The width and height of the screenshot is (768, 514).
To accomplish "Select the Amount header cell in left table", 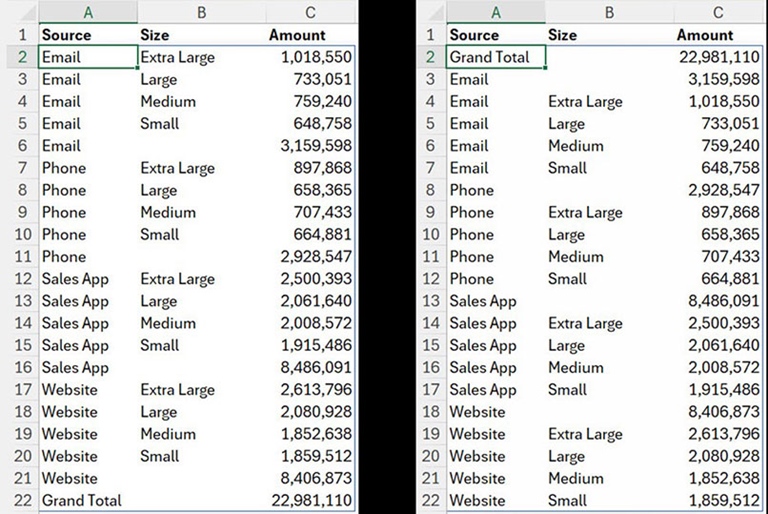I will (x=297, y=35).
